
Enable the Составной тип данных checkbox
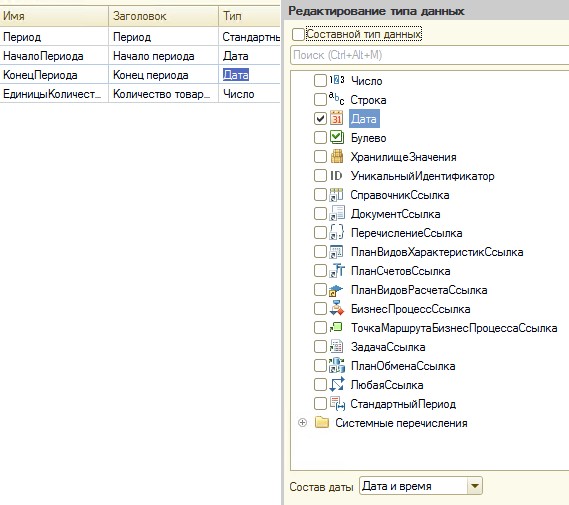(298, 34)
